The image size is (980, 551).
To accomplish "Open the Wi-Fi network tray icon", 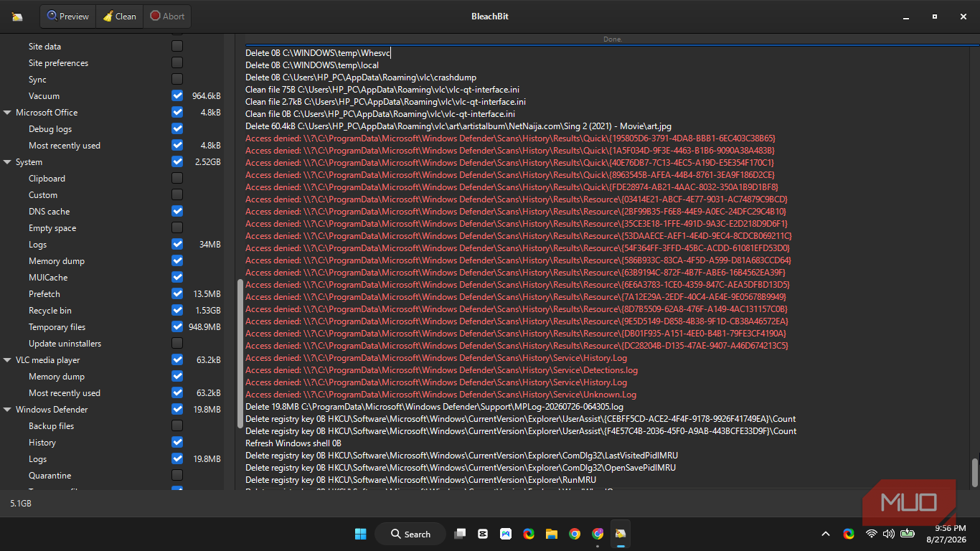I will (872, 534).
